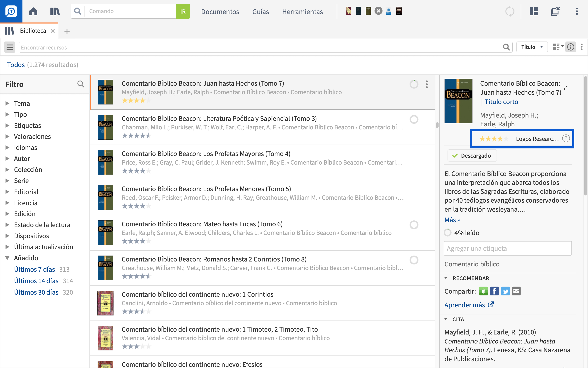Click the Más » link
The height and width of the screenshot is (368, 588).
(452, 220)
